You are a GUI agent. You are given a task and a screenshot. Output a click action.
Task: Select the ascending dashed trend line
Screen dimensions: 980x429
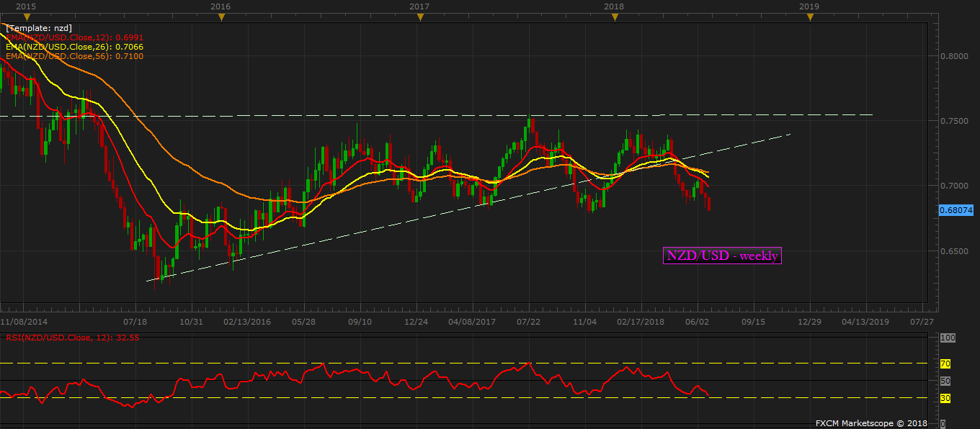(468, 207)
